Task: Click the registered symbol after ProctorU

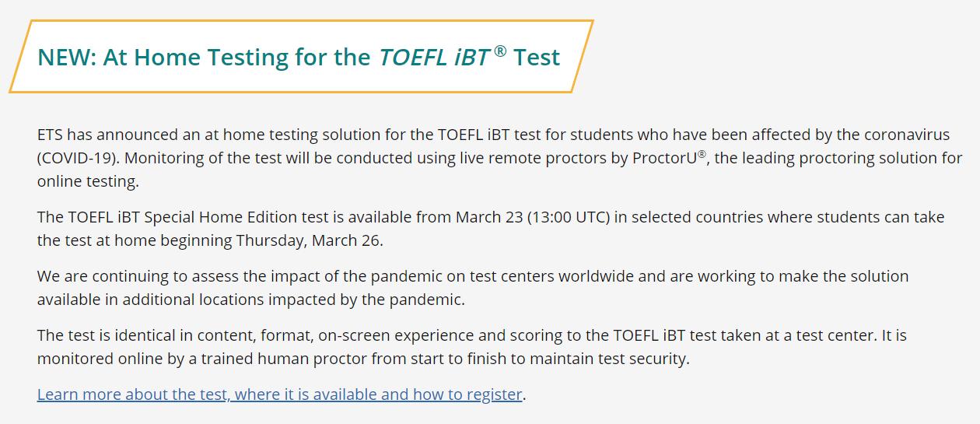Action: 702,154
